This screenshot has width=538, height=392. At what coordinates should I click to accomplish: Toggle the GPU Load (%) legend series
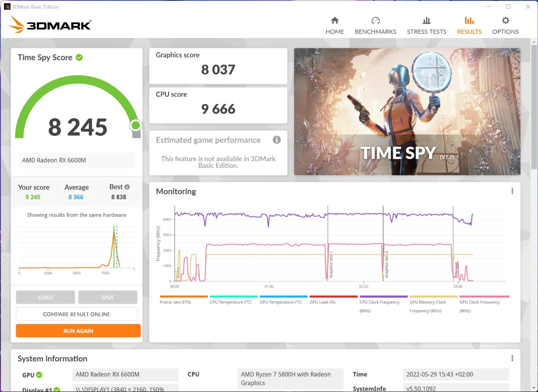[x=323, y=302]
